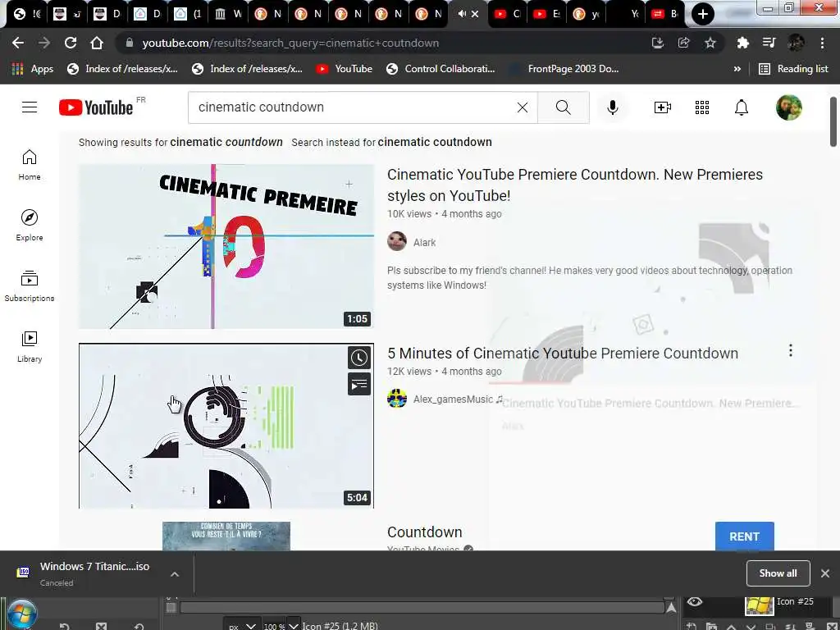Visit the Alark channel
The width and height of the screenshot is (840, 630).
pos(424,243)
